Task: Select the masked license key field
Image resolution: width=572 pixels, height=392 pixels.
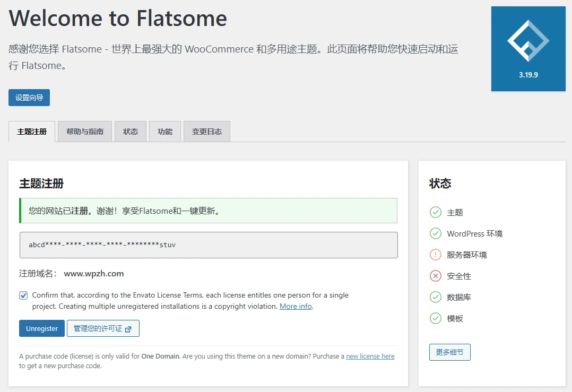Action: [209, 245]
